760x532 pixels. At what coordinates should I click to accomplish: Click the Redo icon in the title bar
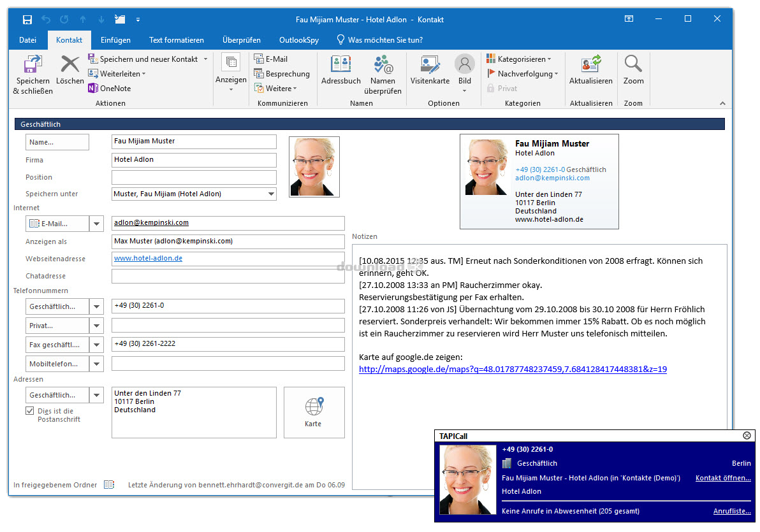click(x=64, y=19)
